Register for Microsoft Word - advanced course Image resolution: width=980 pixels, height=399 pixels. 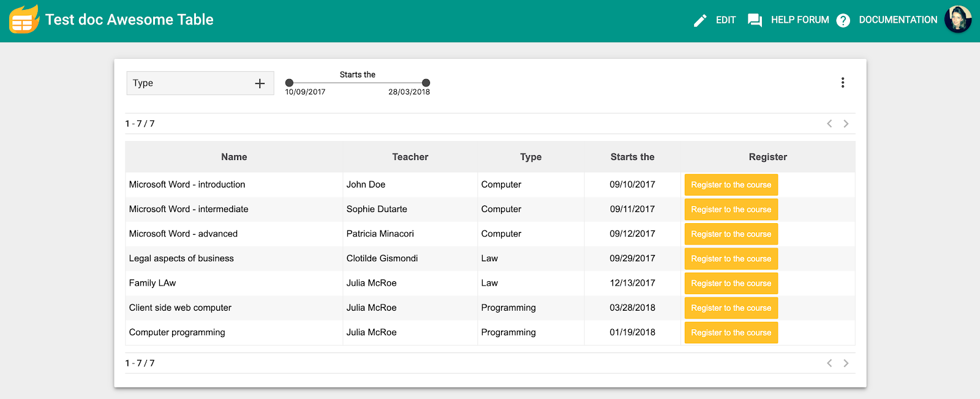click(731, 234)
